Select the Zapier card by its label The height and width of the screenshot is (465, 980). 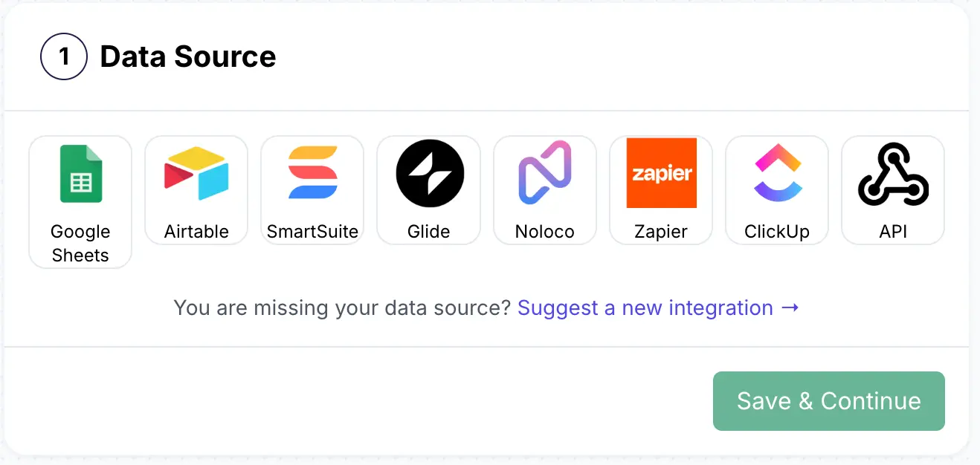tap(660, 231)
